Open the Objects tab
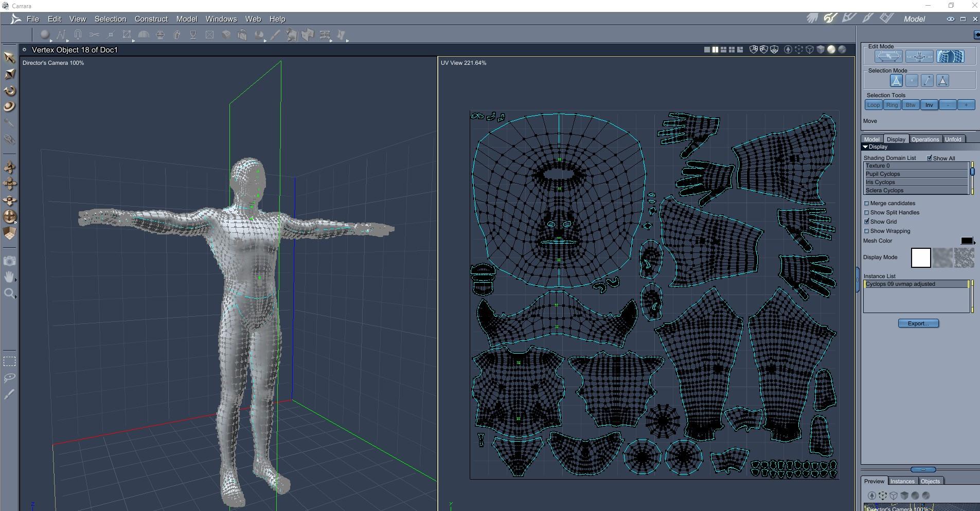The image size is (980, 511). tap(930, 481)
